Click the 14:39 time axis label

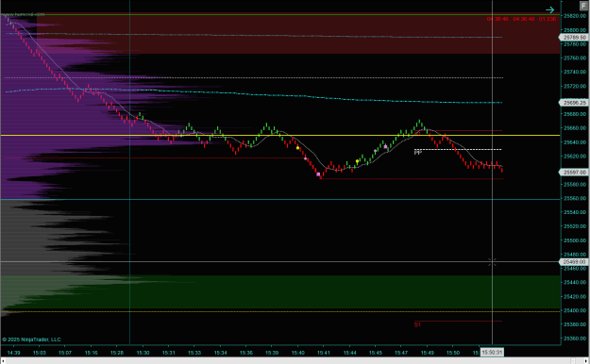click(x=13, y=353)
